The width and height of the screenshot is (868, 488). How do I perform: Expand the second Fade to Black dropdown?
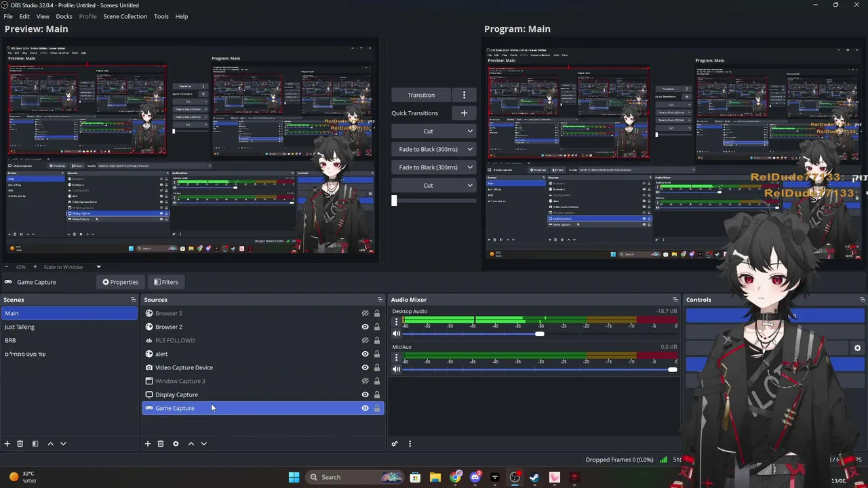[470, 167]
